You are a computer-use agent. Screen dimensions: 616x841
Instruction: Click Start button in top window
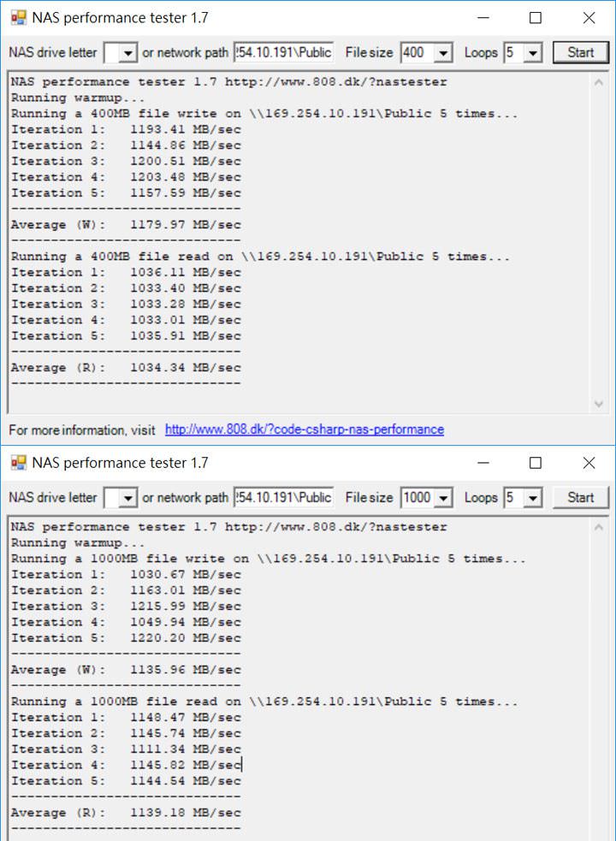[x=581, y=52]
